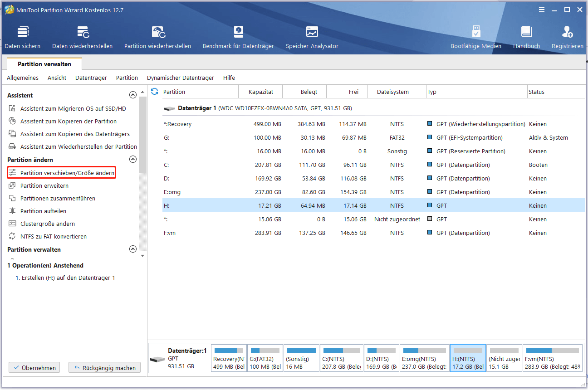Open the hamburger menu in title bar

point(542,10)
